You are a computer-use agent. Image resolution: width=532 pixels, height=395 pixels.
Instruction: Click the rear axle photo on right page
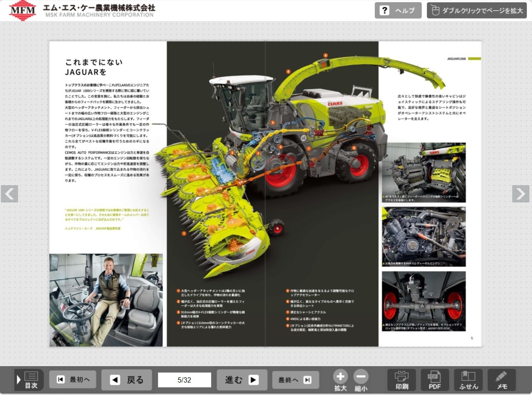424,301
